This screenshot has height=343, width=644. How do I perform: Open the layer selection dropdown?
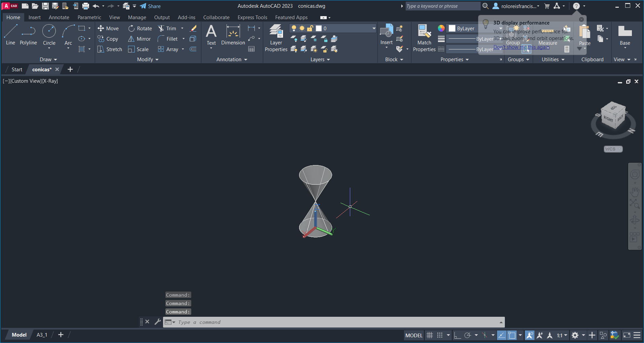pyautogui.click(x=374, y=29)
